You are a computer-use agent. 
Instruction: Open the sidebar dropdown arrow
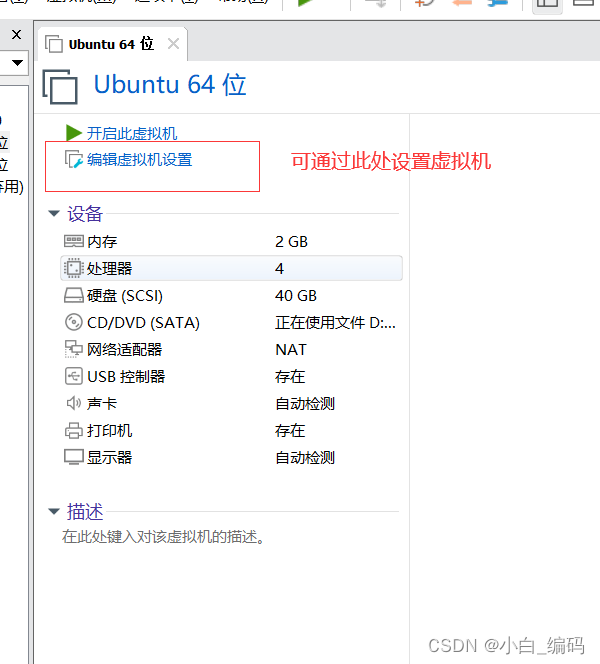(17, 63)
